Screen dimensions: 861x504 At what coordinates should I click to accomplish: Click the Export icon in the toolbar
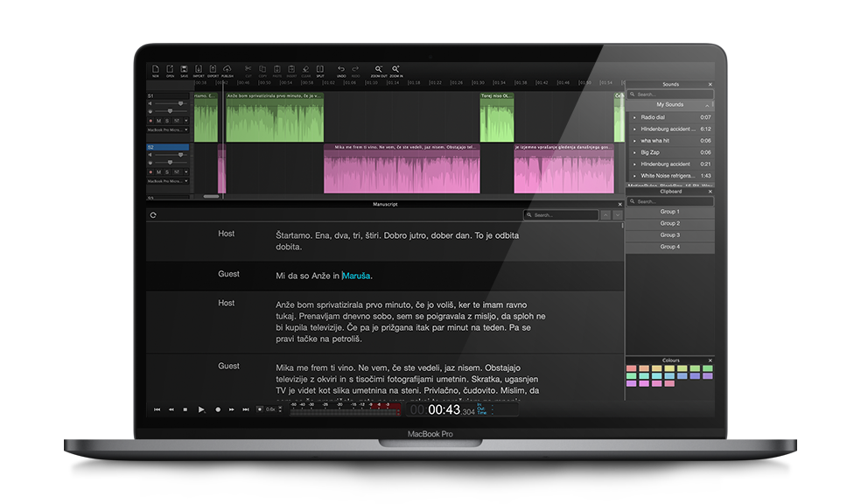pyautogui.click(x=213, y=70)
